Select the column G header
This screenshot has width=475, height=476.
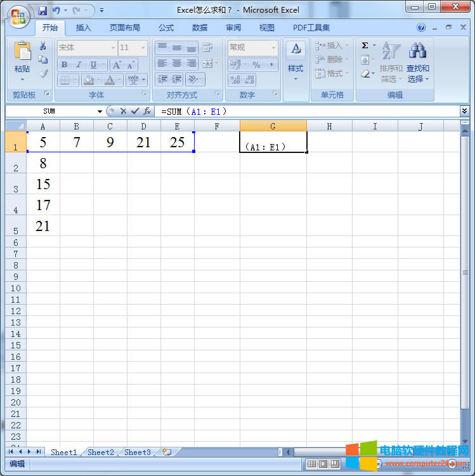pos(273,126)
